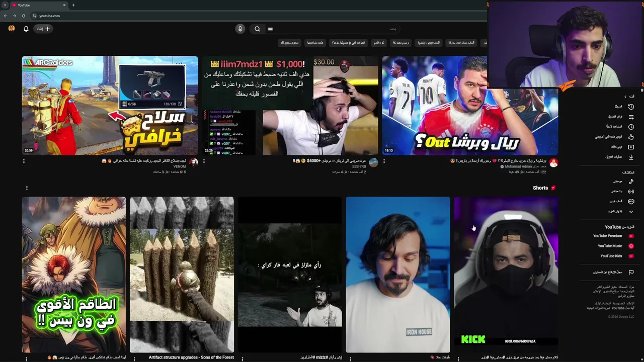Play the Sons of the Forest Short
The width and height of the screenshot is (644, 362).
(182, 275)
